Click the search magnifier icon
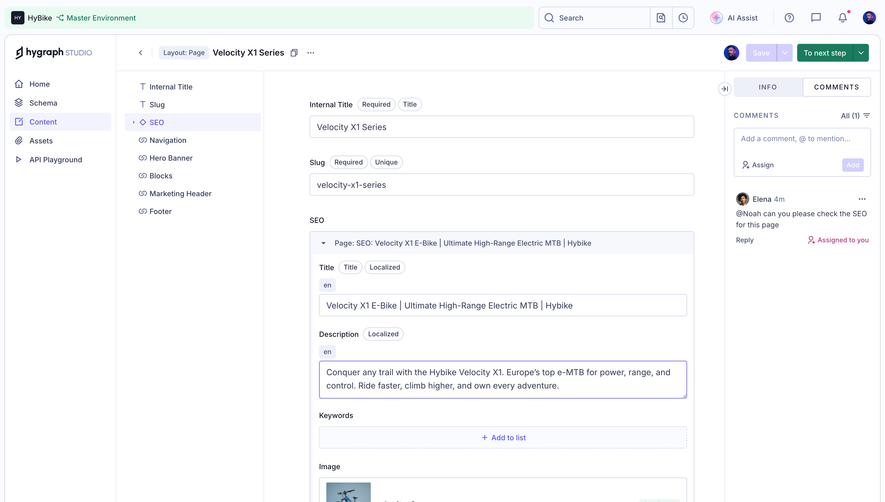 (x=549, y=18)
